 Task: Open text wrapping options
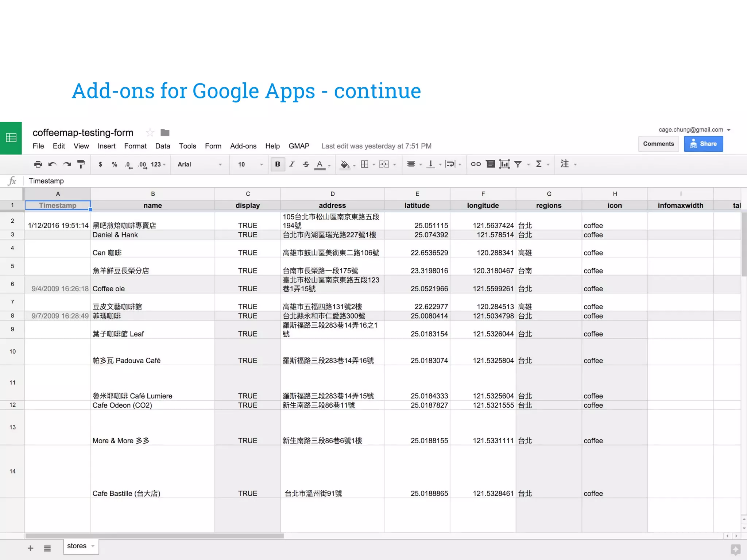pos(450,164)
